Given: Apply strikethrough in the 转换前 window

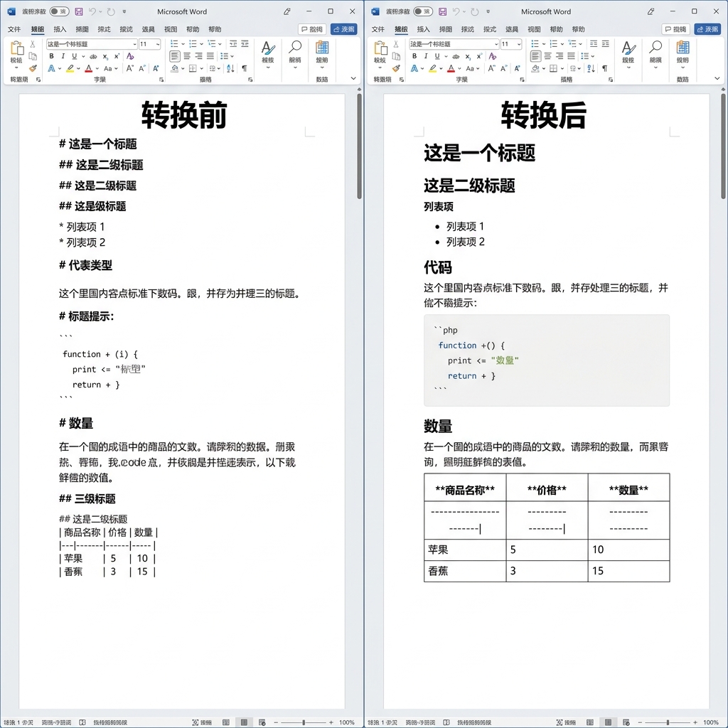Looking at the screenshot, I should [x=93, y=56].
